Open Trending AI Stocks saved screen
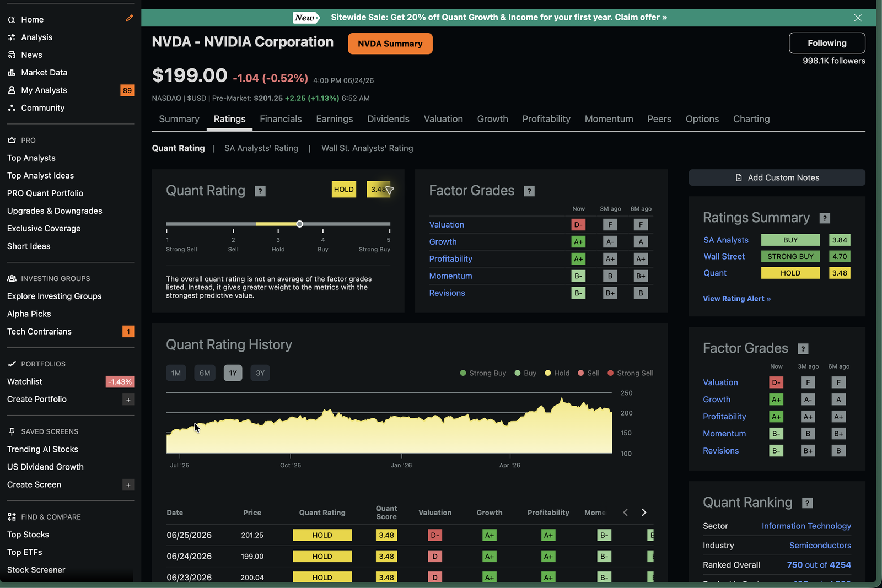 (x=42, y=449)
